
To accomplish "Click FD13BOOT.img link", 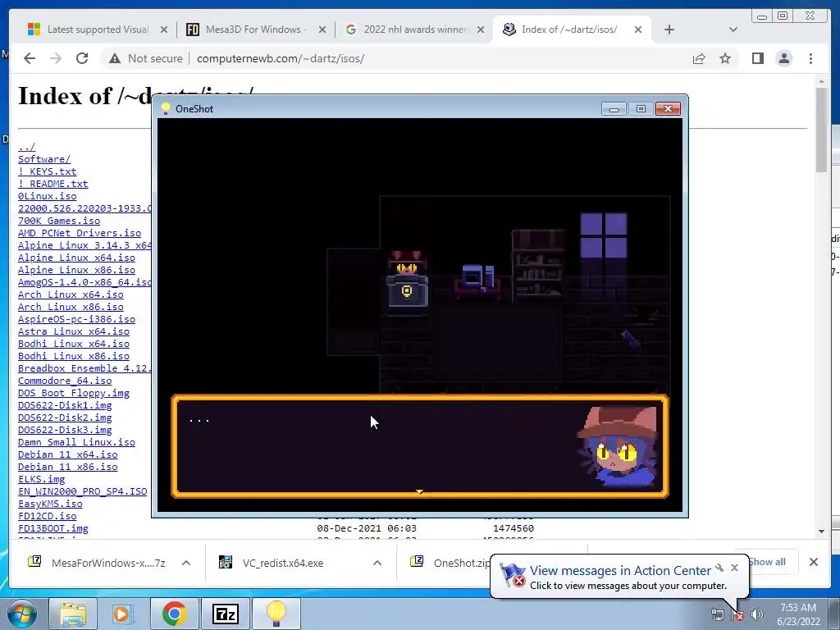I will [x=53, y=529].
